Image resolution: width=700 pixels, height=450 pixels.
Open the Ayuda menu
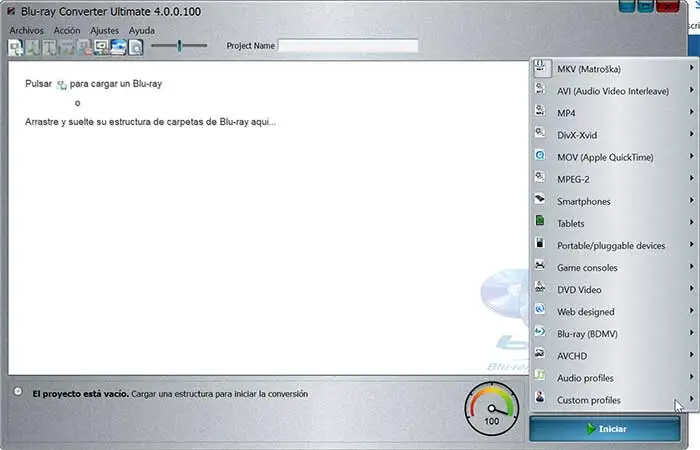142,30
